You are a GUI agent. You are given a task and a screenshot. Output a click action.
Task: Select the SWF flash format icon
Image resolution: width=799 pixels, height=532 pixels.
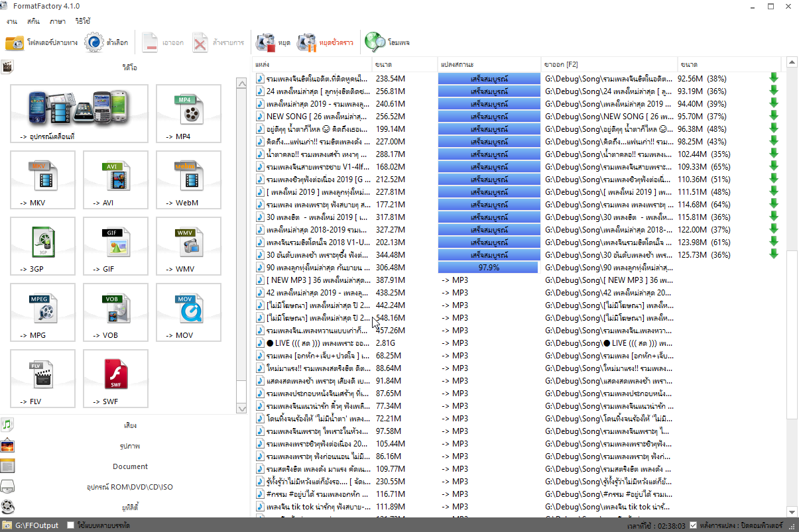tap(115, 378)
